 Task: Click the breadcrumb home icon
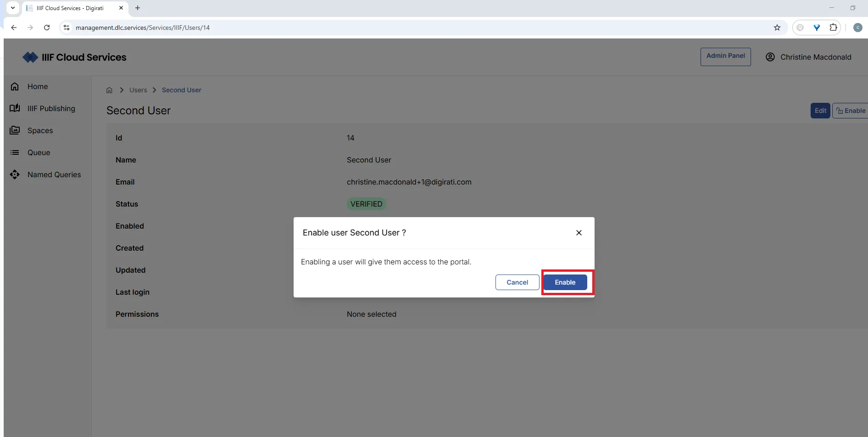pos(109,90)
